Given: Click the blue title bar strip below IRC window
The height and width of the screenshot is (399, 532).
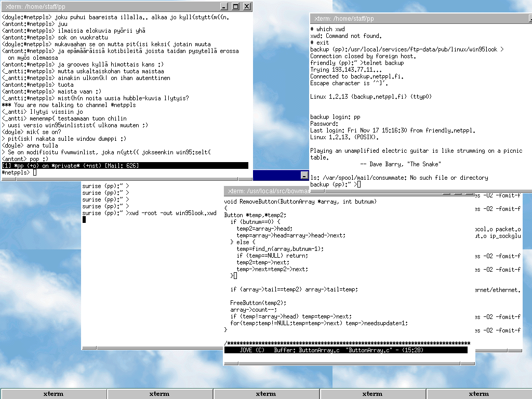Looking at the screenshot, I should click(x=281, y=175).
